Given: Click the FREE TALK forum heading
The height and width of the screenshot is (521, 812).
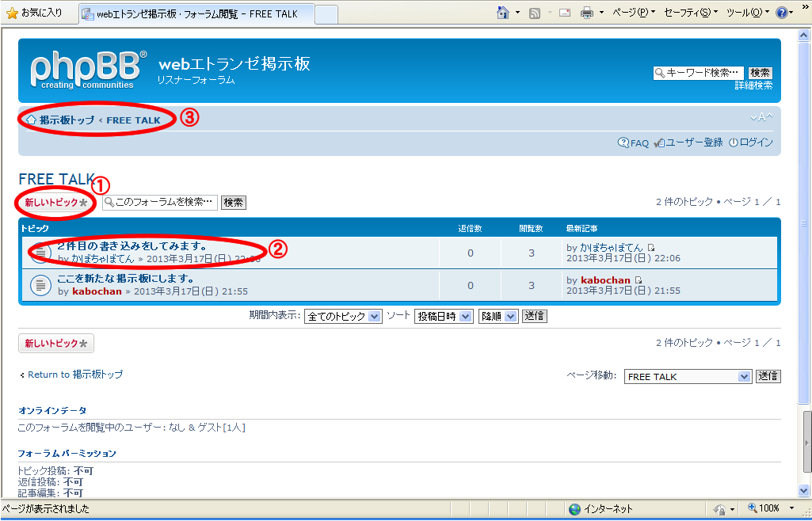Looking at the screenshot, I should point(56,179).
